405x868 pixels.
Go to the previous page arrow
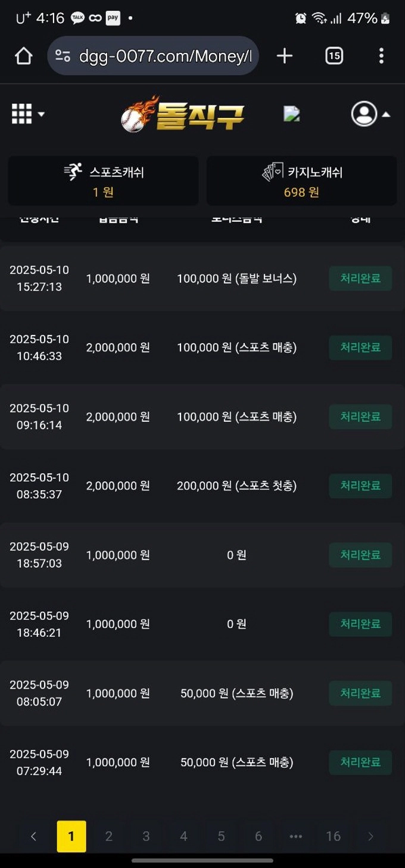pyautogui.click(x=33, y=836)
